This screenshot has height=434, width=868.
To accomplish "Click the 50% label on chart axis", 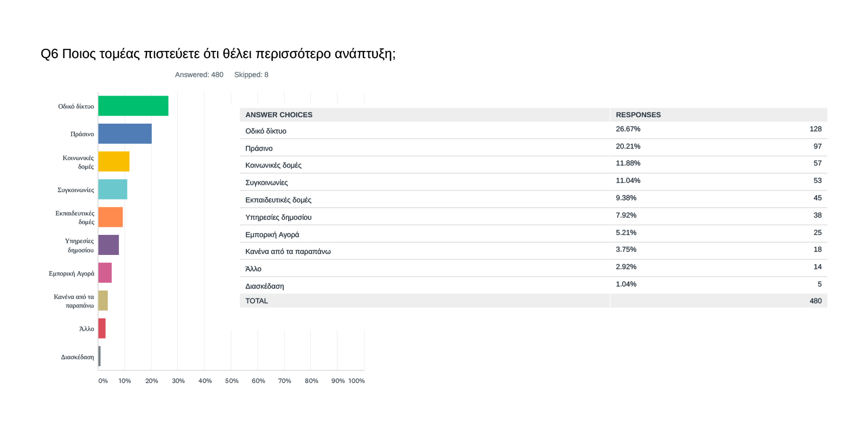I will (232, 381).
